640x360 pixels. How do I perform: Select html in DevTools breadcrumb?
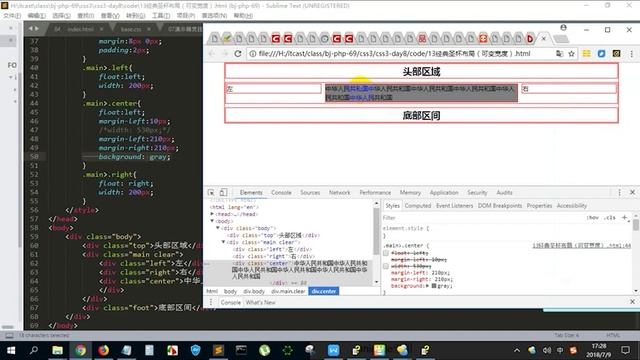tap(212, 291)
